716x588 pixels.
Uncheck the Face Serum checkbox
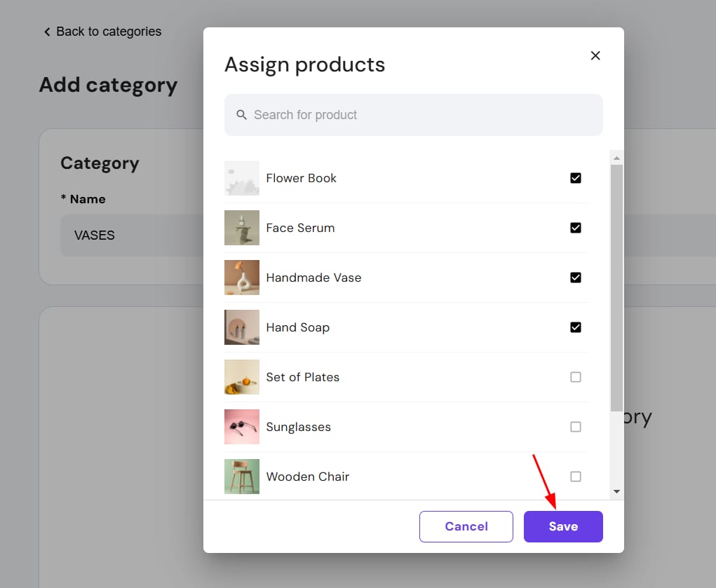[x=576, y=228]
